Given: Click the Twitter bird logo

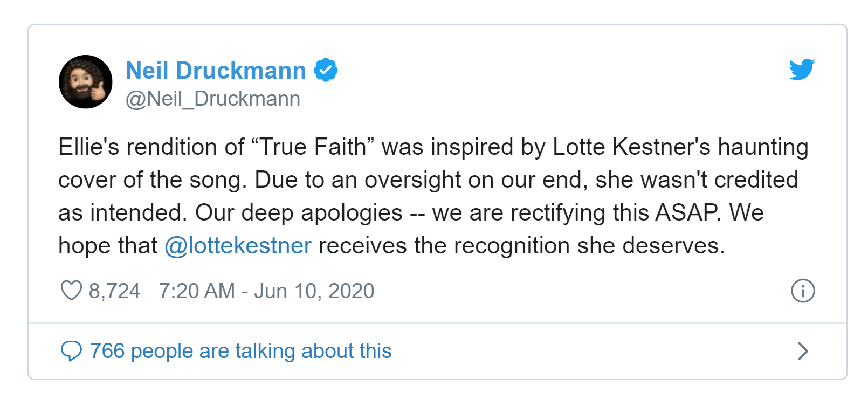Looking at the screenshot, I should (x=802, y=70).
